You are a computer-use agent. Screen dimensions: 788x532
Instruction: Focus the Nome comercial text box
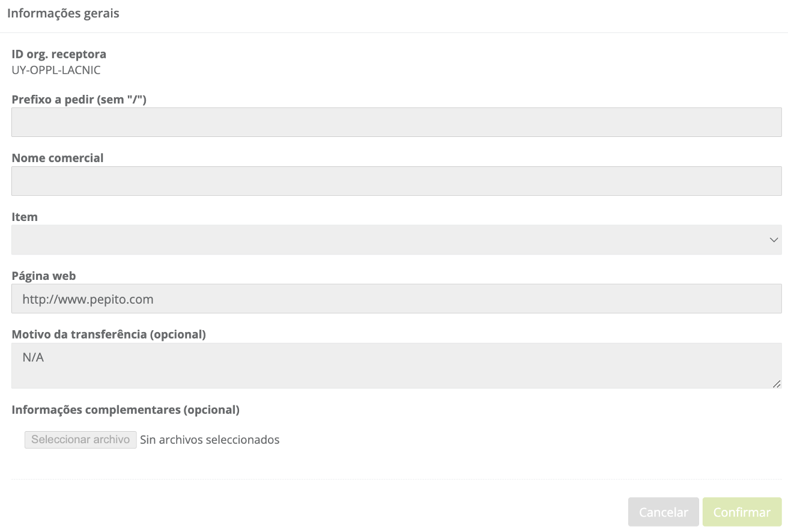[396, 181]
